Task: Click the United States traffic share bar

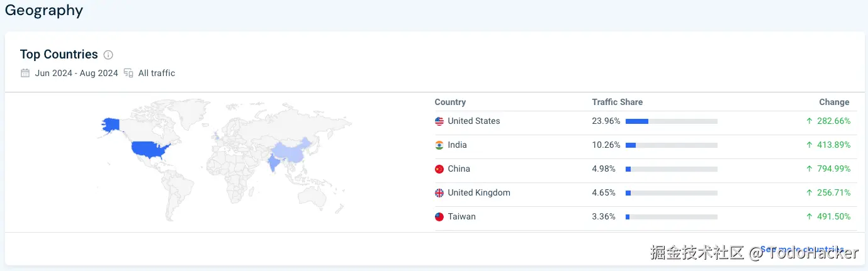Action: tap(671, 121)
